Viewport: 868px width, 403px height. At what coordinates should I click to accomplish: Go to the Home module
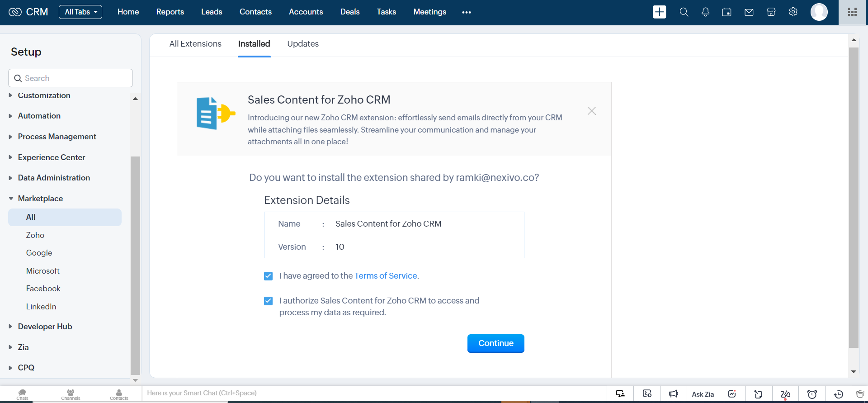[128, 12]
